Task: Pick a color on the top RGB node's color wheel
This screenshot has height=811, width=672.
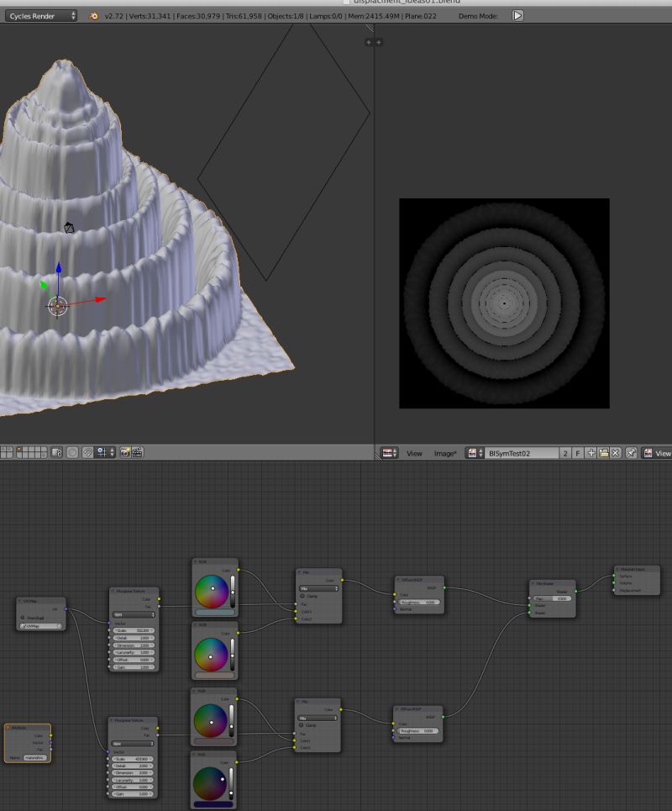Action: pos(214,588)
